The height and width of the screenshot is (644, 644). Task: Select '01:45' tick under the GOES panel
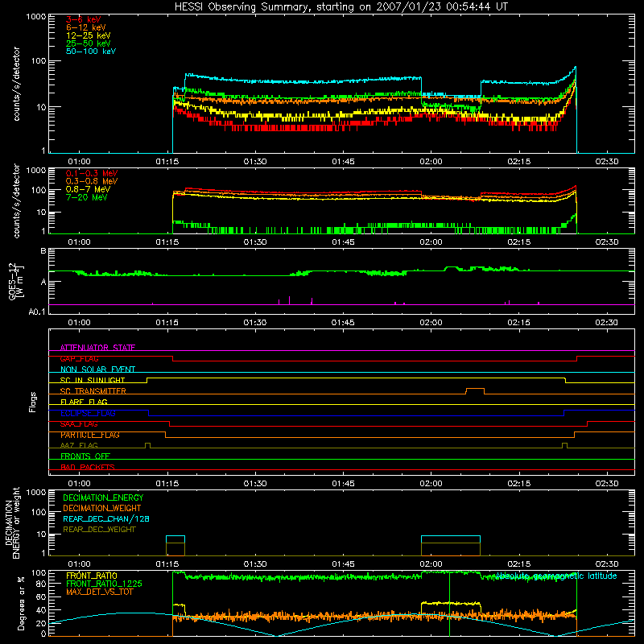343,323
